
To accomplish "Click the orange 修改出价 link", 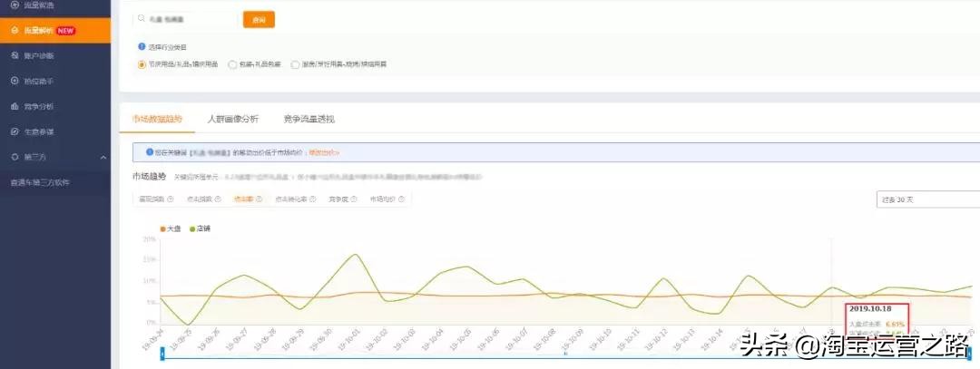I will tap(324, 152).
